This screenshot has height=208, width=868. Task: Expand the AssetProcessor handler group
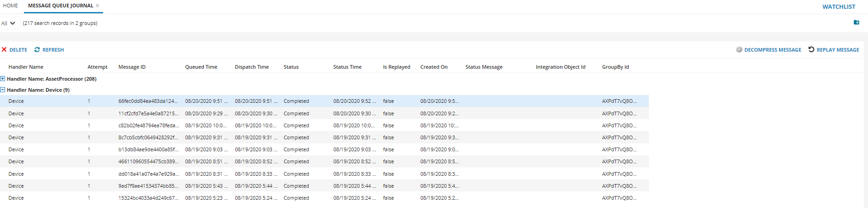coord(3,79)
